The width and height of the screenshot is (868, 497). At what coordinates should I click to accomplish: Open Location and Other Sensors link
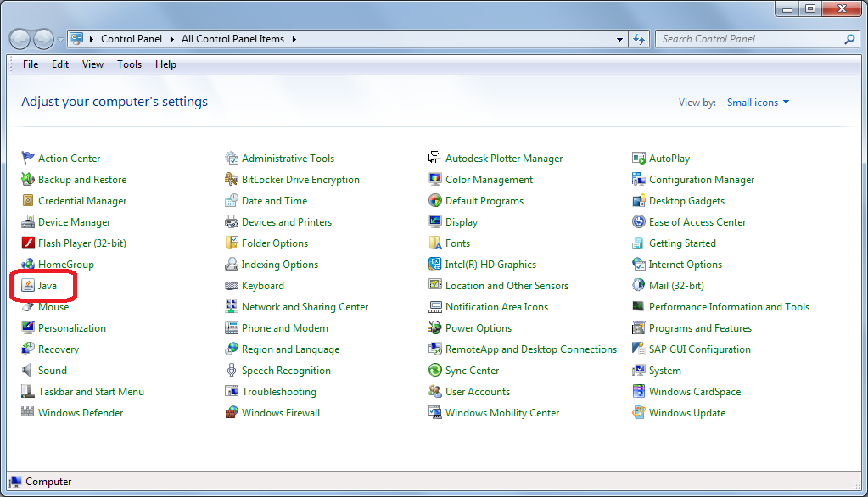(507, 286)
